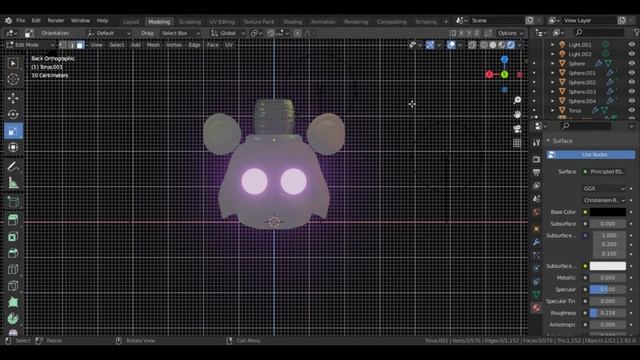Open the Global transform orientation dropdown
This screenshot has height=360, width=640.
tap(228, 33)
